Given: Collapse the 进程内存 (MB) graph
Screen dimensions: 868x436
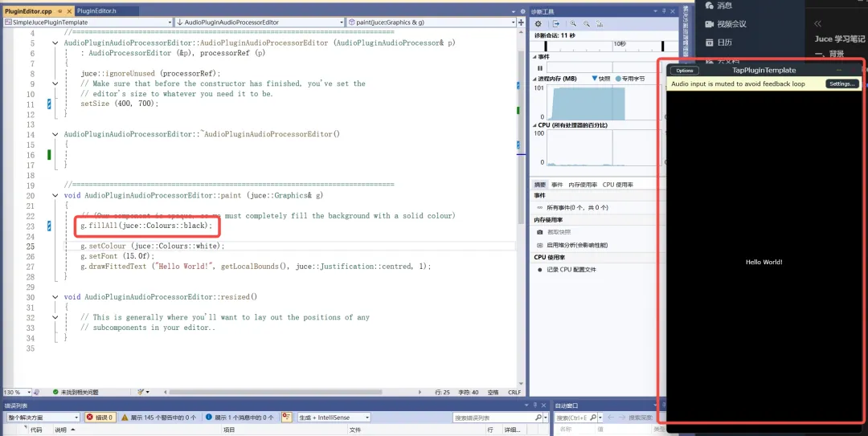Looking at the screenshot, I should 534,79.
